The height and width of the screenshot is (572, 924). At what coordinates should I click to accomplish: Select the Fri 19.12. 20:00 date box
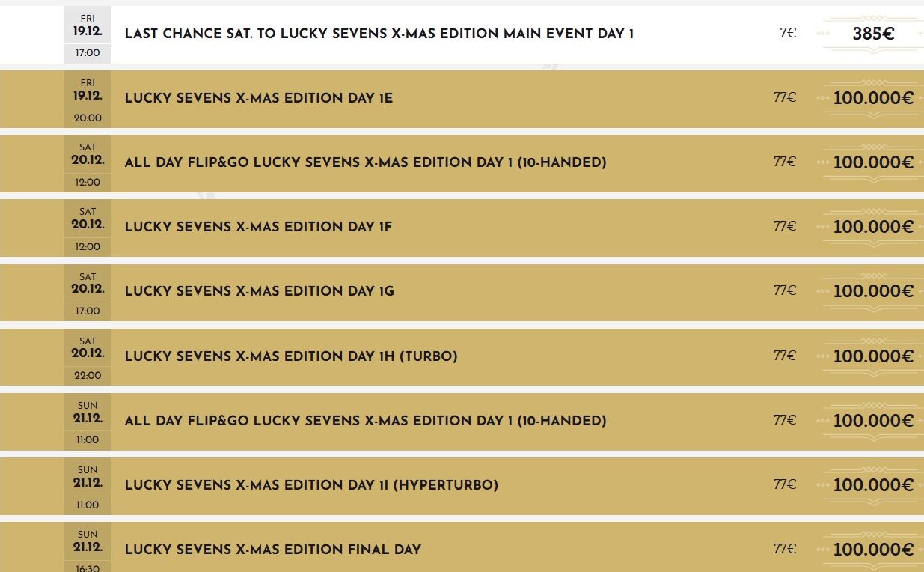pos(88,99)
